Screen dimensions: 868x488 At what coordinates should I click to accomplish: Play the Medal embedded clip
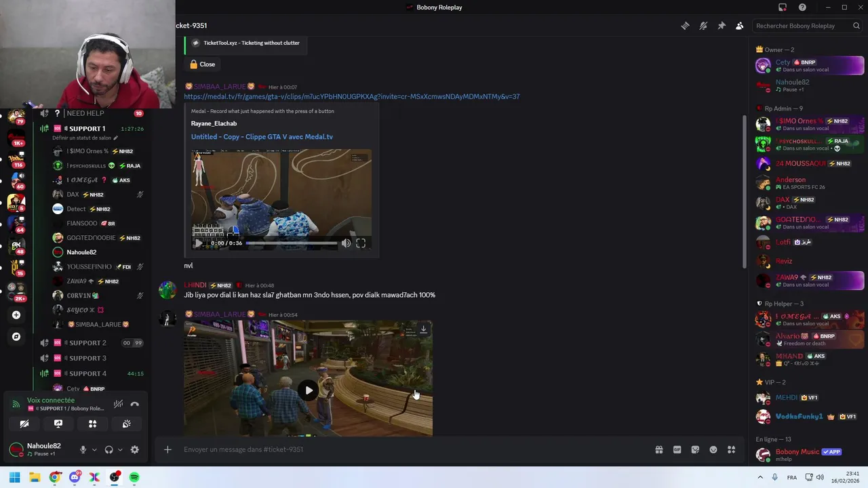[199, 243]
